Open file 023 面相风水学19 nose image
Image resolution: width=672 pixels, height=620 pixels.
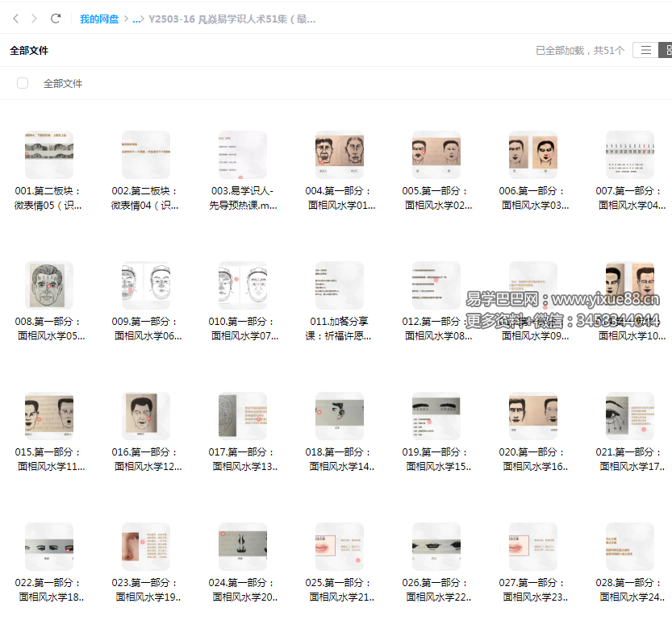pos(146,547)
